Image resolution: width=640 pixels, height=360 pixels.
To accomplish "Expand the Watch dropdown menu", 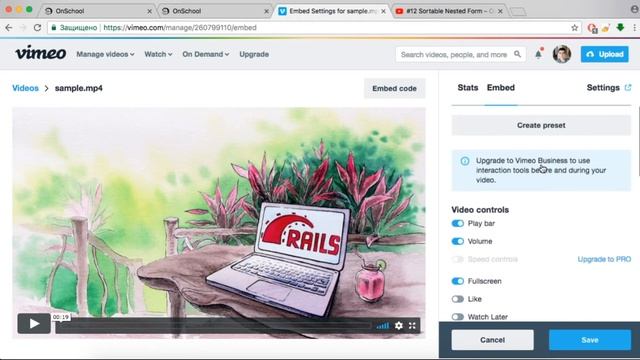I will 158,54.
